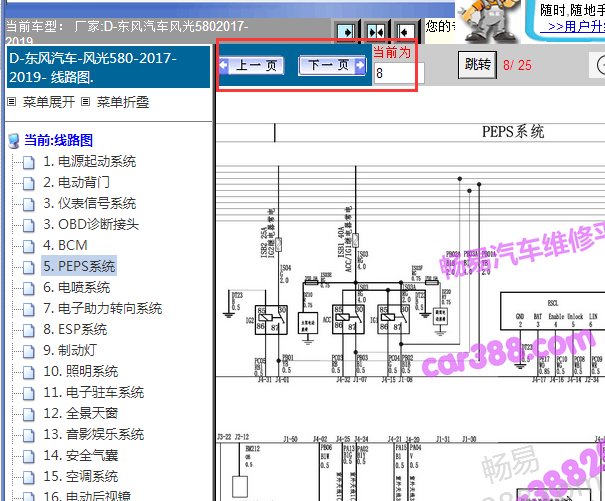Viewport: 605px width, 501px height.
Task: Open 10. 照明系统 in the tree
Action: (81, 371)
